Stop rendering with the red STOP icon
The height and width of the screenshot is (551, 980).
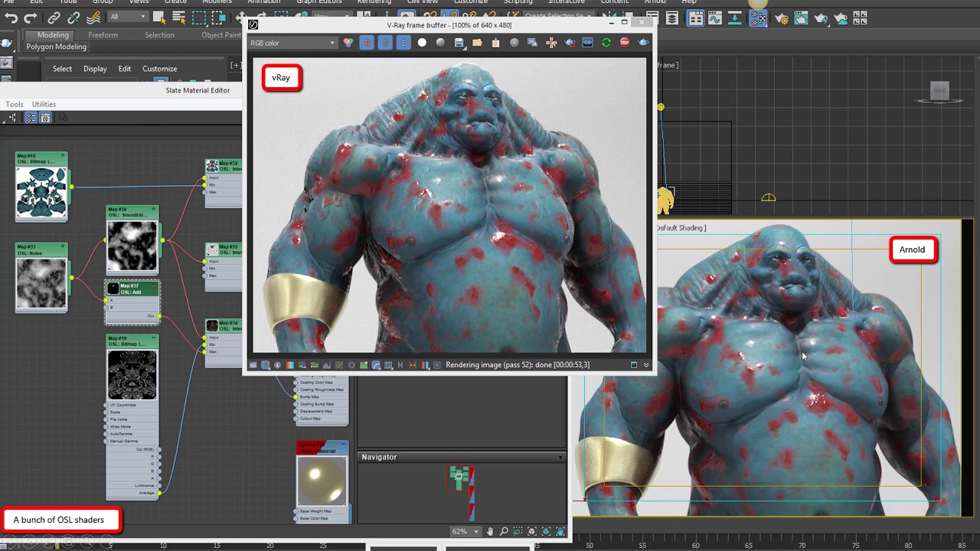tap(625, 43)
